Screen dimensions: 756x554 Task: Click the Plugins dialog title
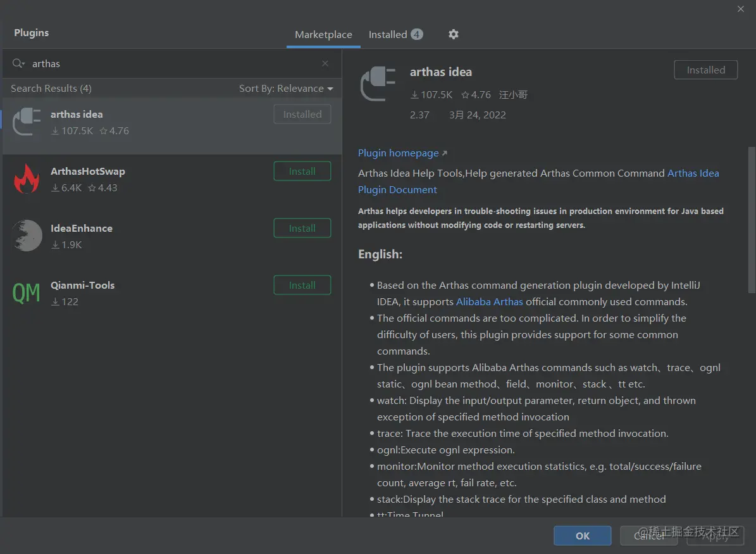click(x=32, y=33)
